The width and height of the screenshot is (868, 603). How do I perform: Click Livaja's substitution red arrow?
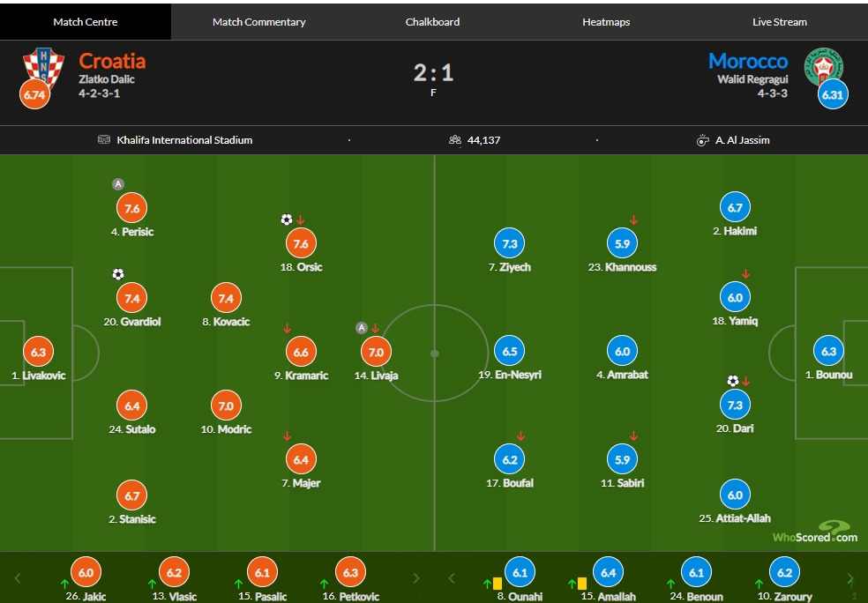coord(375,329)
